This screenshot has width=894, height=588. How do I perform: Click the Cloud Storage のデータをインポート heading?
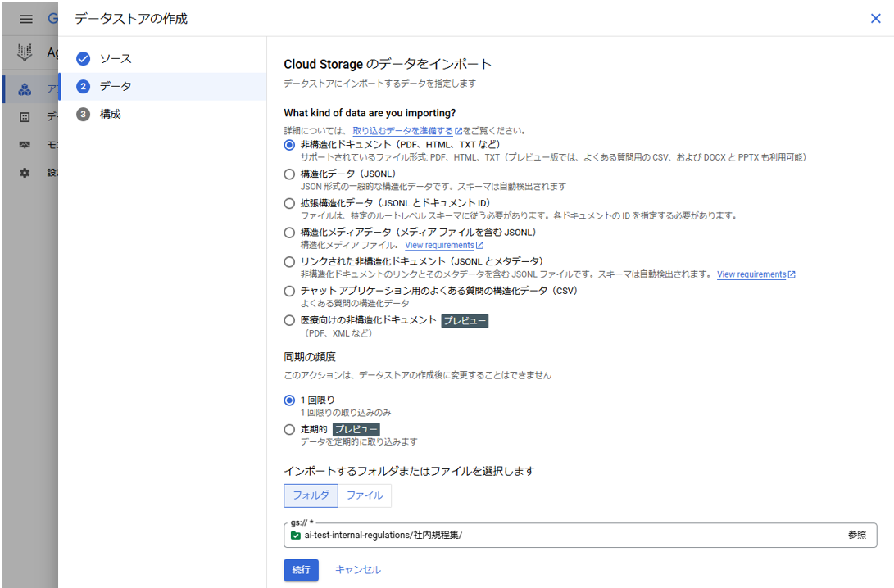click(x=388, y=64)
